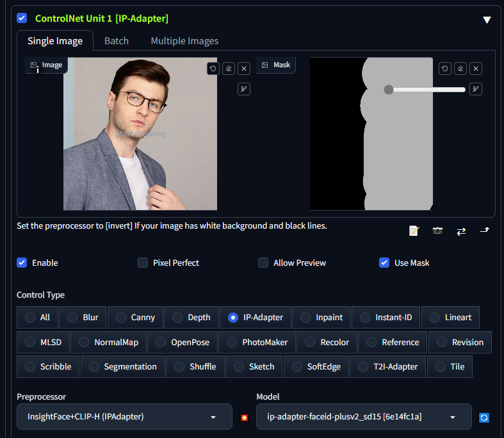Viewport: 504px width, 438px height.
Task: Click the double-arrow swap icon under the canvas
Action: pyautogui.click(x=461, y=231)
